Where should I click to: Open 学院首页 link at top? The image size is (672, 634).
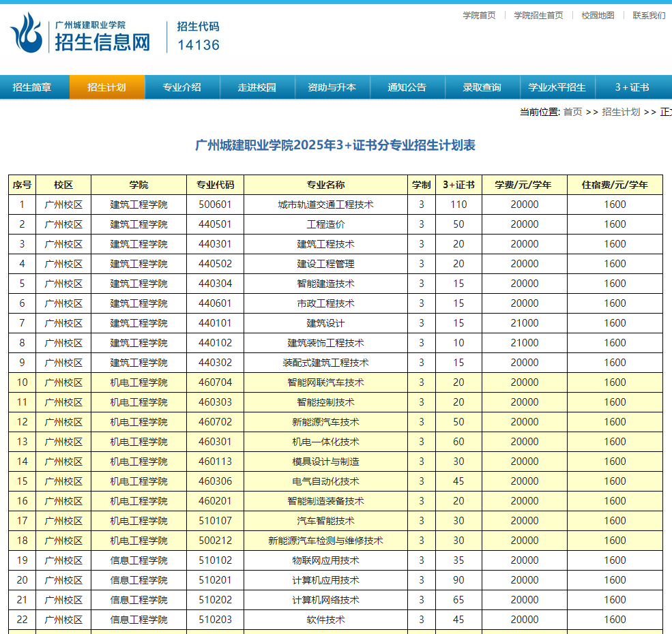coord(480,14)
